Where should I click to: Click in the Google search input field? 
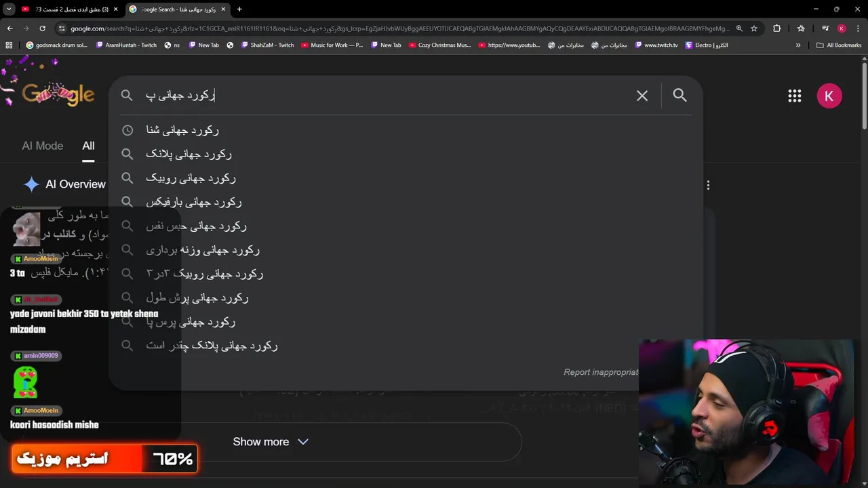tap(387, 96)
